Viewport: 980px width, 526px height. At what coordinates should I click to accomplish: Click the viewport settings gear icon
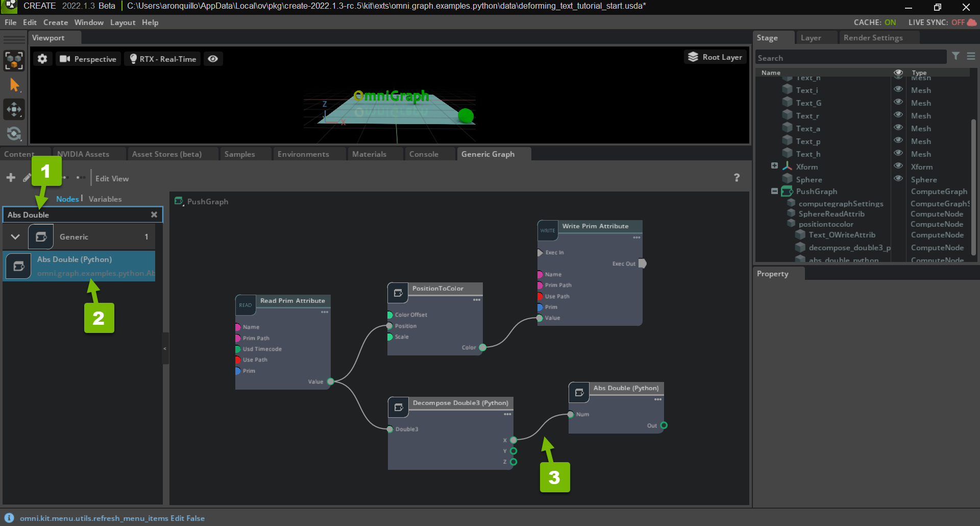[42, 59]
